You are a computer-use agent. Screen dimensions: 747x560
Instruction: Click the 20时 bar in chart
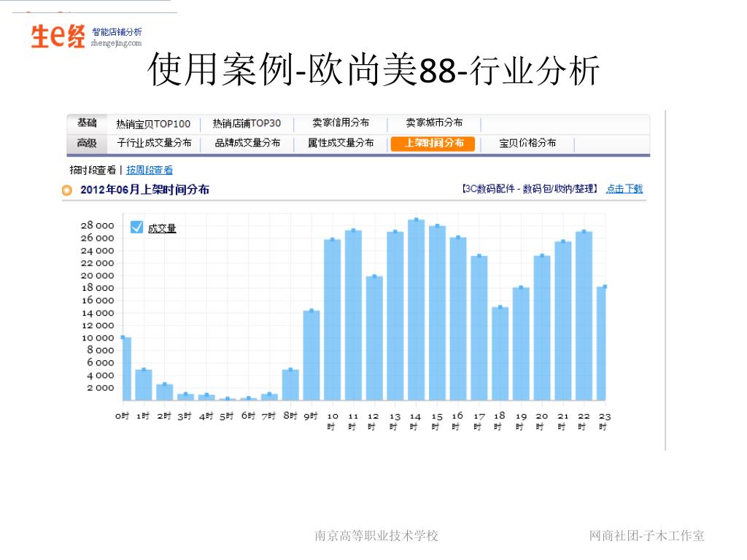pyautogui.click(x=542, y=328)
